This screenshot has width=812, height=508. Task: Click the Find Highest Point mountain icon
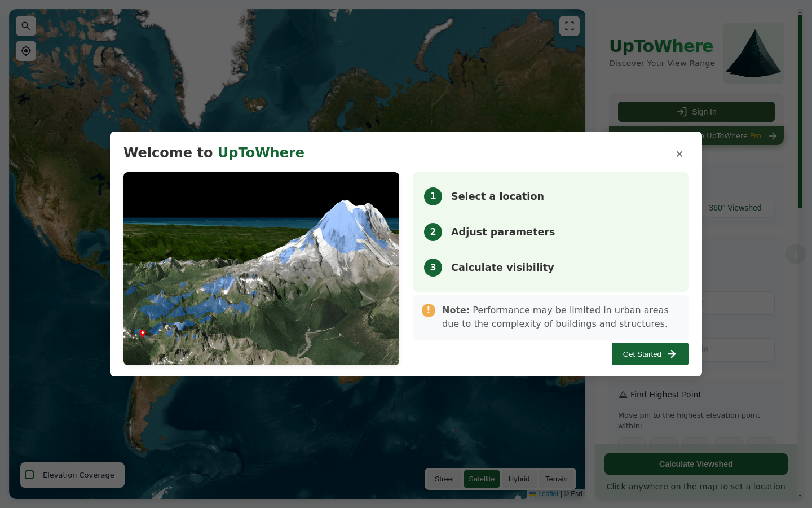[x=623, y=395]
